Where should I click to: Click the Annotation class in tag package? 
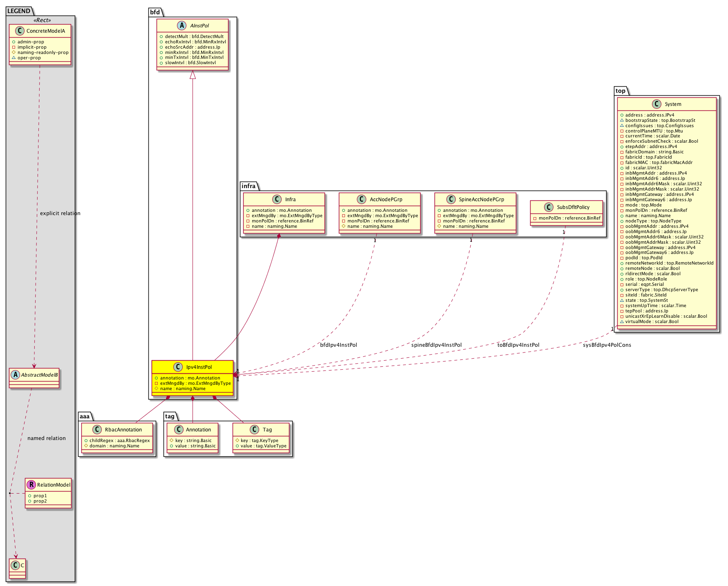[x=198, y=429]
